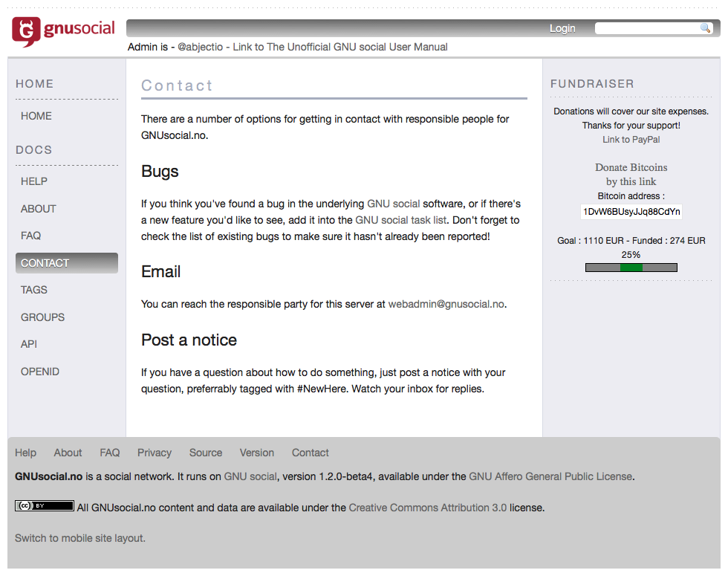Open the footer Help link
The image size is (728, 573).
(25, 453)
